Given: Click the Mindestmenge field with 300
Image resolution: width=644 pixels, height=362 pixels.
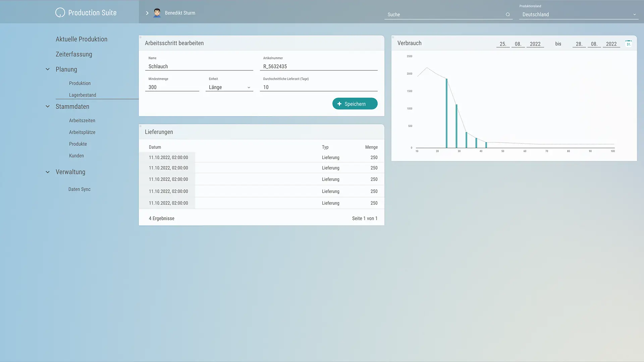Looking at the screenshot, I should pyautogui.click(x=172, y=87).
